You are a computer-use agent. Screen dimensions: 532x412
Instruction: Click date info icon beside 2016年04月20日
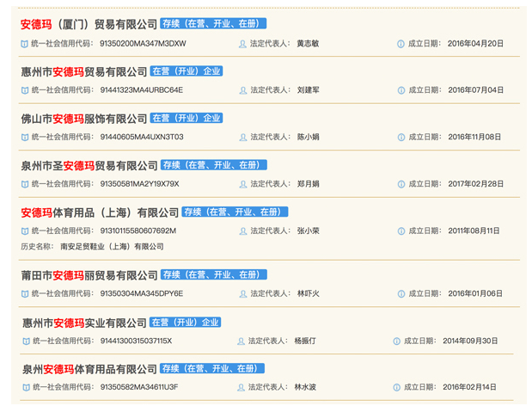click(401, 44)
